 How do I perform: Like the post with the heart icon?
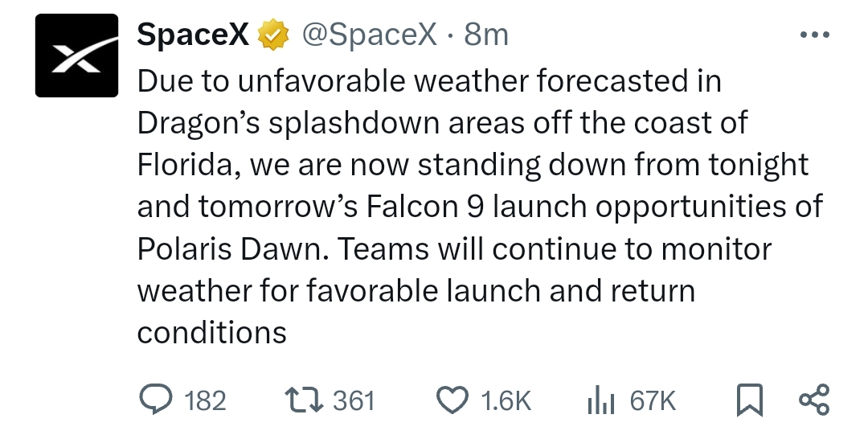click(452, 400)
